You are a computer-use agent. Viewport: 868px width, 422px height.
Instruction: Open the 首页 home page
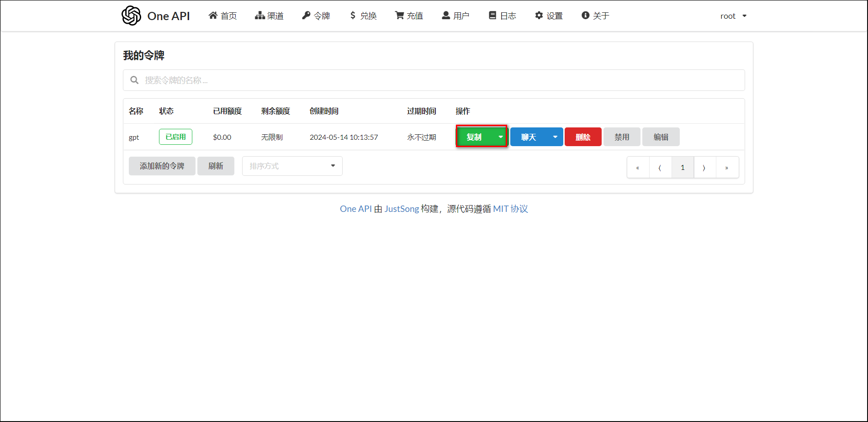click(223, 16)
